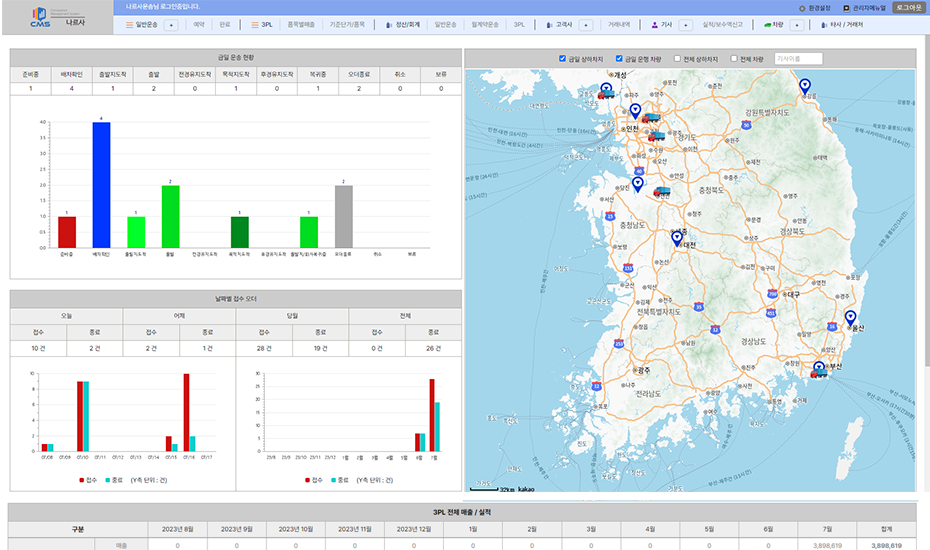Click the '26 건' cell under 전체

coord(434,349)
